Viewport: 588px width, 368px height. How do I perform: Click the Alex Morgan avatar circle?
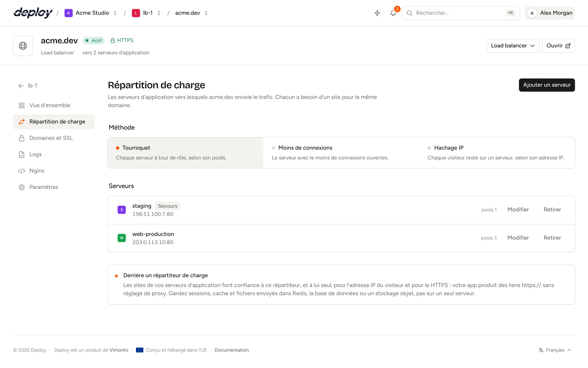(532, 13)
